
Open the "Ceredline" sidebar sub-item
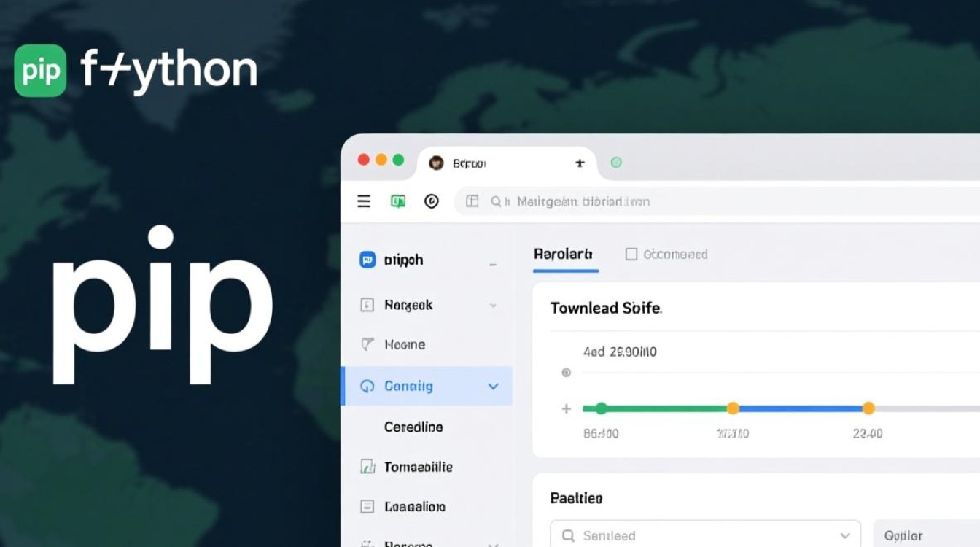[413, 427]
